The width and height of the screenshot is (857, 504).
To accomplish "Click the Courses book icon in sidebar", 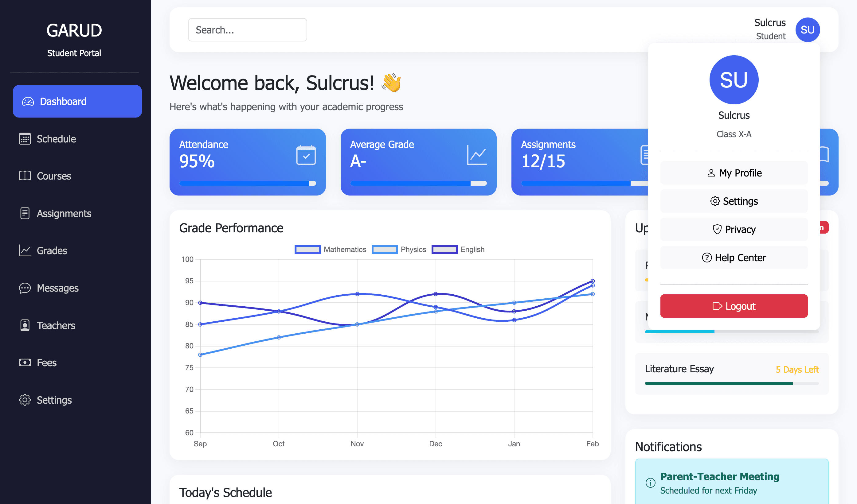I will point(25,176).
